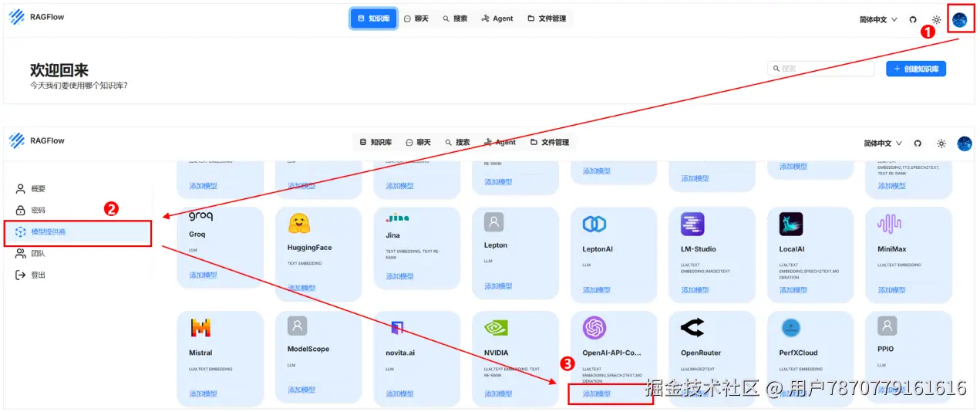Viewport: 980px width, 412px height.
Task: Click 添加模型 on the OpenAI-API-Compatible card
Action: [596, 393]
